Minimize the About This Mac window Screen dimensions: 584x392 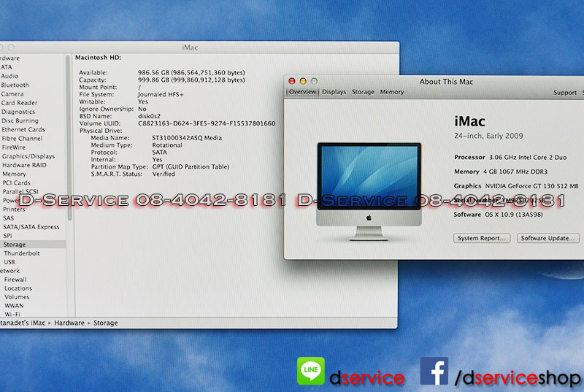coord(303,81)
